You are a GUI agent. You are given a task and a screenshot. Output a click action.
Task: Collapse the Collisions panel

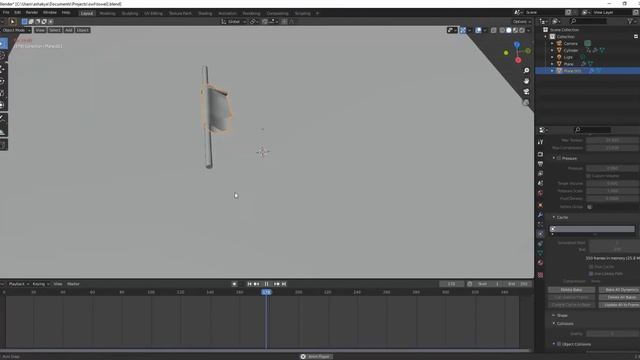[x=554, y=323]
